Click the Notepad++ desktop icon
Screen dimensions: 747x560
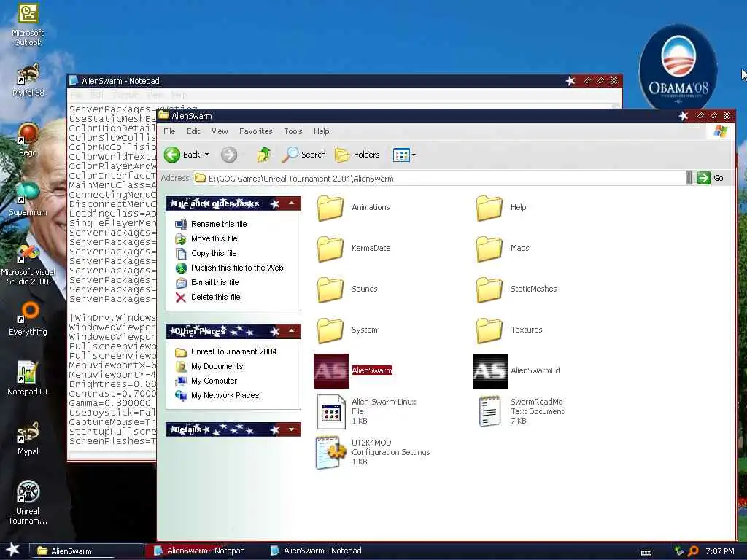click(28, 378)
